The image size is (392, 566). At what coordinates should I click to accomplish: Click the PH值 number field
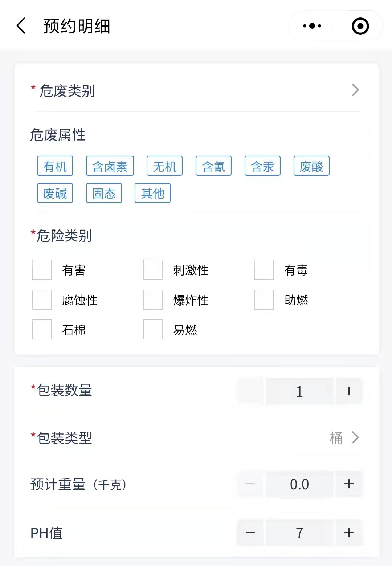299,533
